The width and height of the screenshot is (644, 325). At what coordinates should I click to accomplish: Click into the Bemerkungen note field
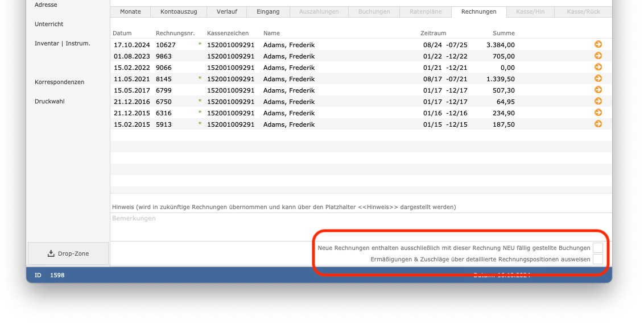click(x=361, y=227)
